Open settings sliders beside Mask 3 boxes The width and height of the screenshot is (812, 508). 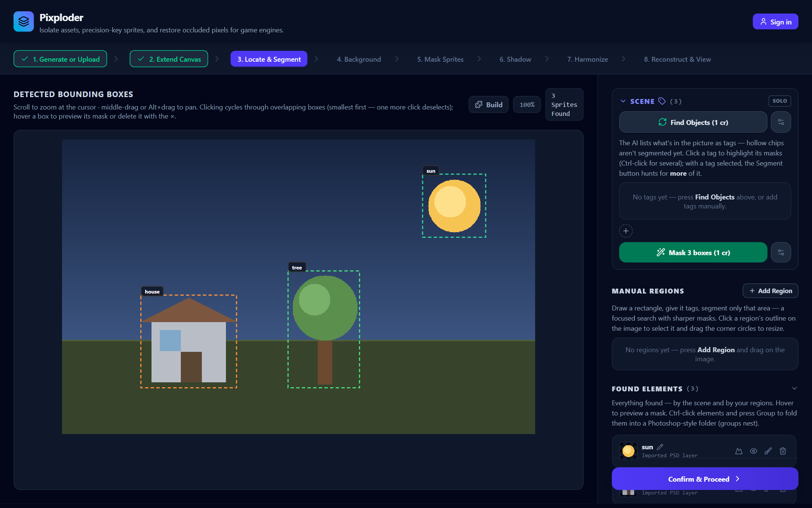781,252
